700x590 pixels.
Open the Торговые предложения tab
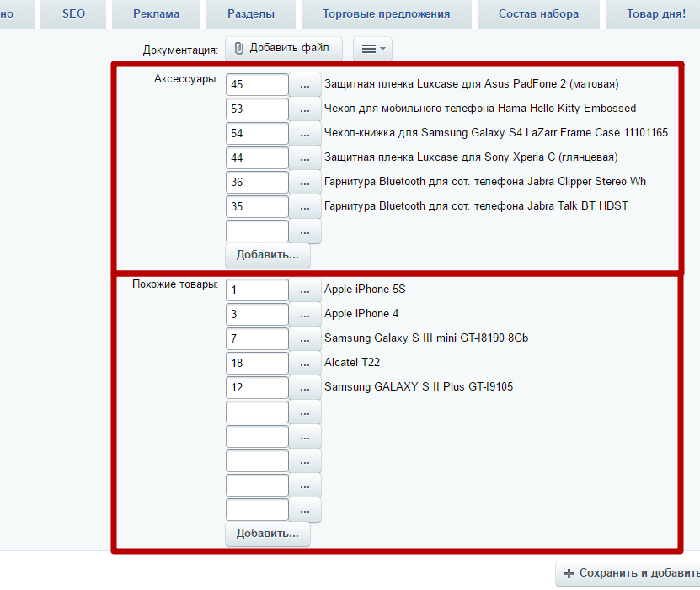387,13
